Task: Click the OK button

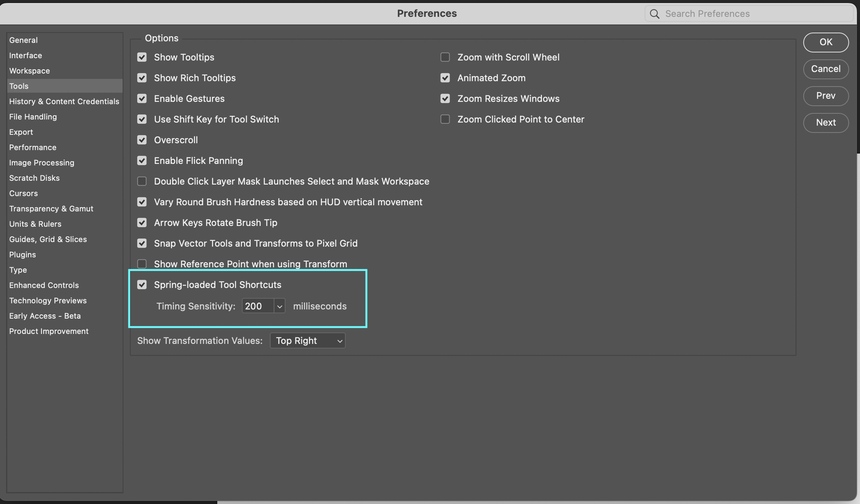Action: click(x=826, y=42)
